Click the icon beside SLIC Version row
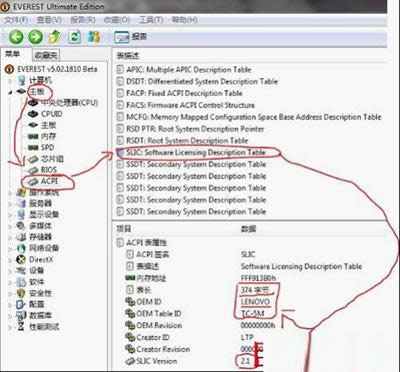Viewport: 400px width, 372px height. (130, 361)
